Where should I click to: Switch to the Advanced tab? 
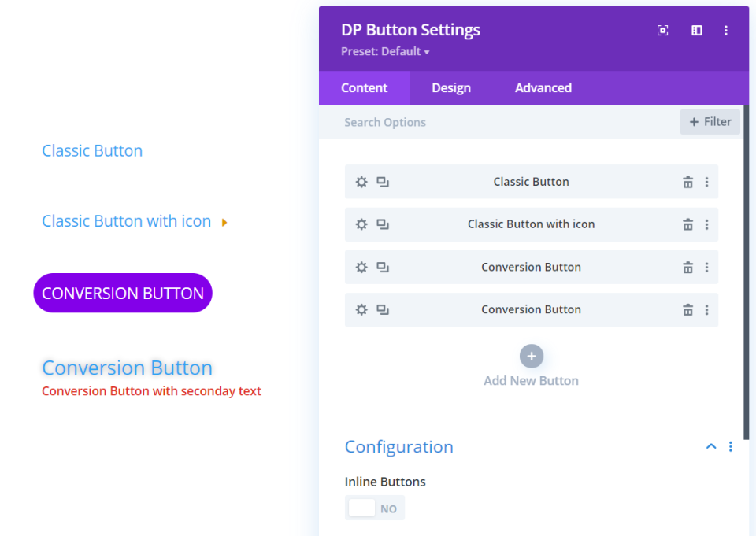click(x=543, y=88)
